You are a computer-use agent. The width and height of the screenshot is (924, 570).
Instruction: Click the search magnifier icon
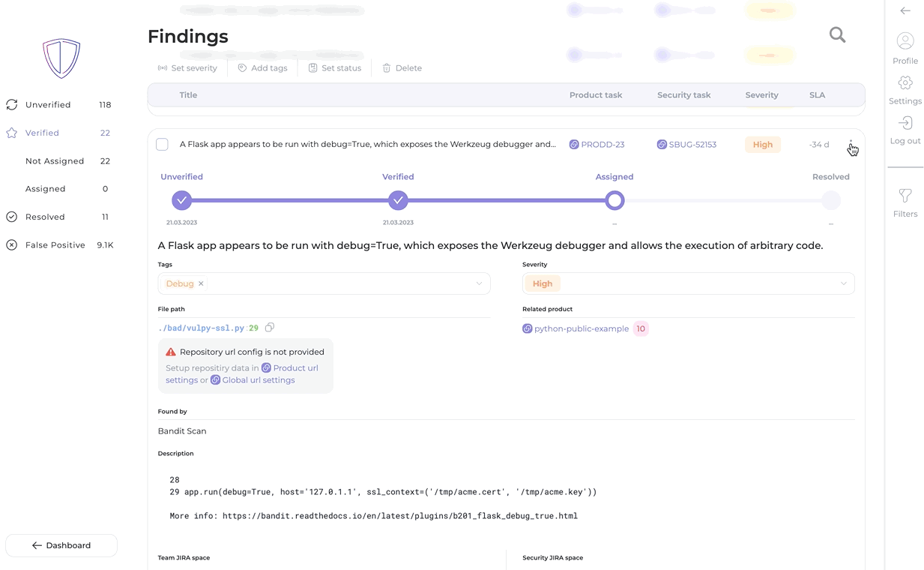point(837,35)
